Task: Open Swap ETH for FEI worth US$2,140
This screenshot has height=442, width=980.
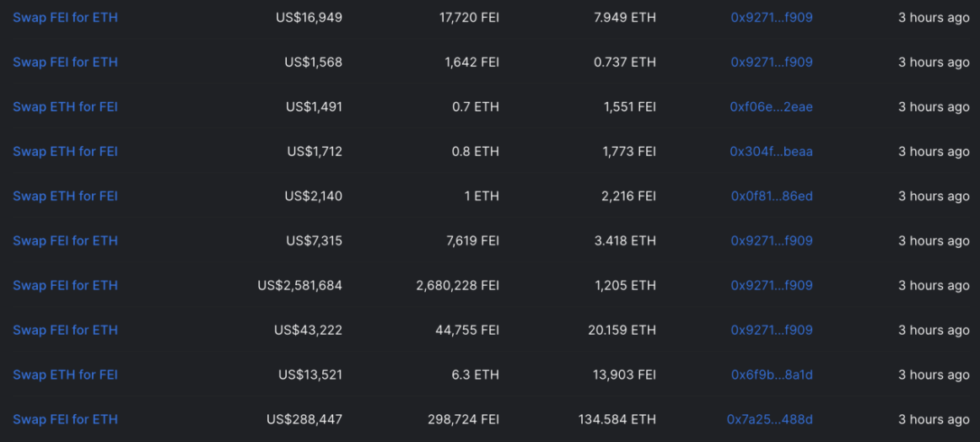Action: coord(65,196)
